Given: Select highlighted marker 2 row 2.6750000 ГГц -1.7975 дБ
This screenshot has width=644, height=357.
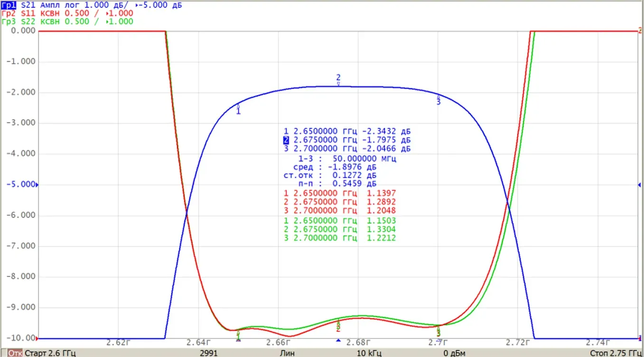Looking at the screenshot, I should click(347, 140).
